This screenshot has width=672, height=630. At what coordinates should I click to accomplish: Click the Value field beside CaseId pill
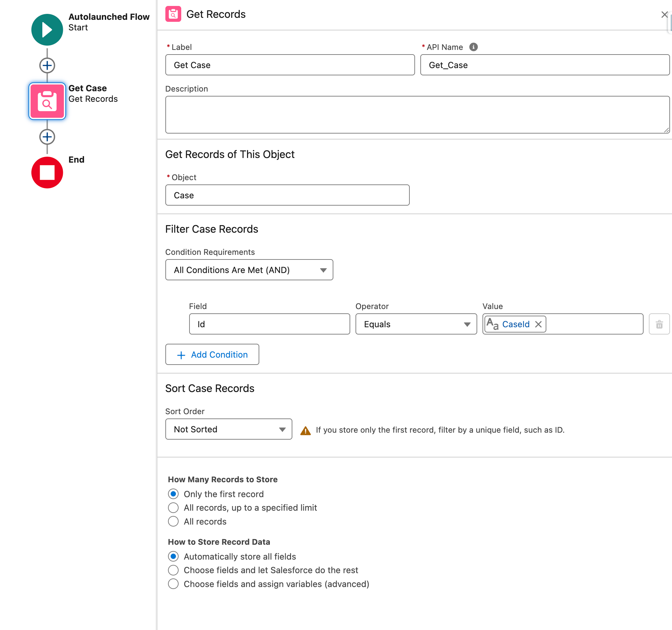point(594,324)
